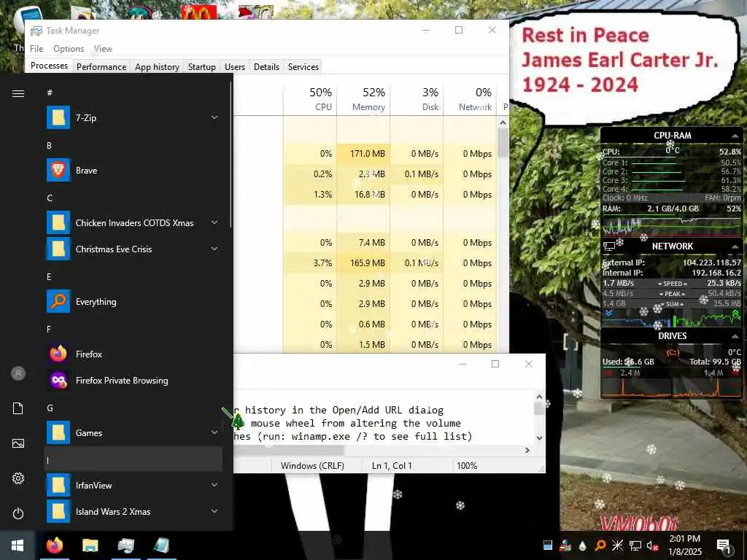Click Notepad scroll down arrow
The width and height of the screenshot is (747, 560).
[539, 437]
